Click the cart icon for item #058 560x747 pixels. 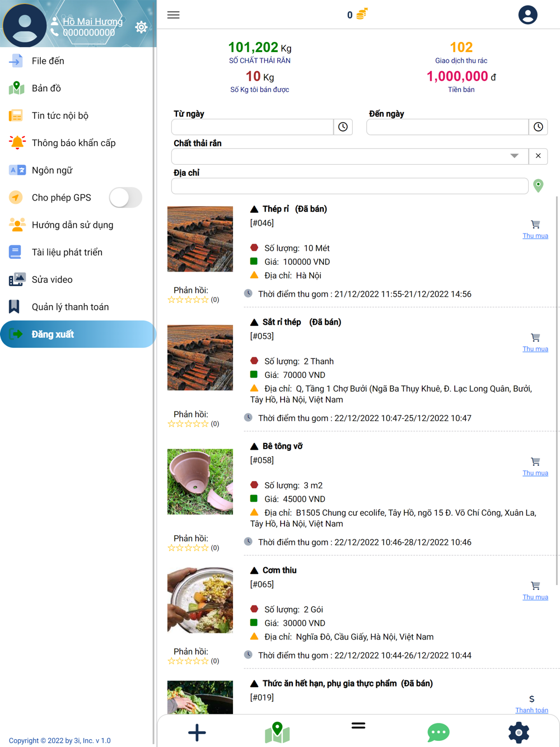pos(535,462)
